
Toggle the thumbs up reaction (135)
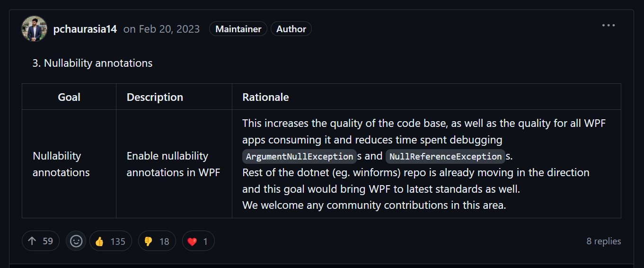[110, 241]
